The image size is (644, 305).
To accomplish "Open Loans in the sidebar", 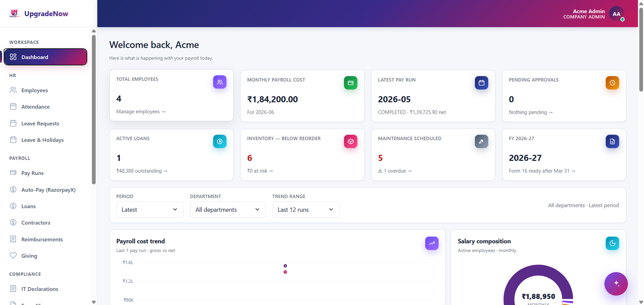I will pyautogui.click(x=45, y=206).
